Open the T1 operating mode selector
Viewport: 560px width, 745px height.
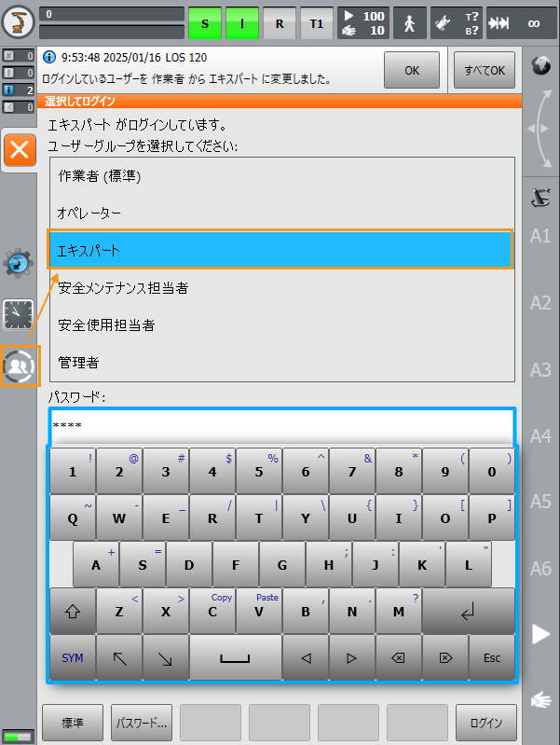tap(317, 23)
